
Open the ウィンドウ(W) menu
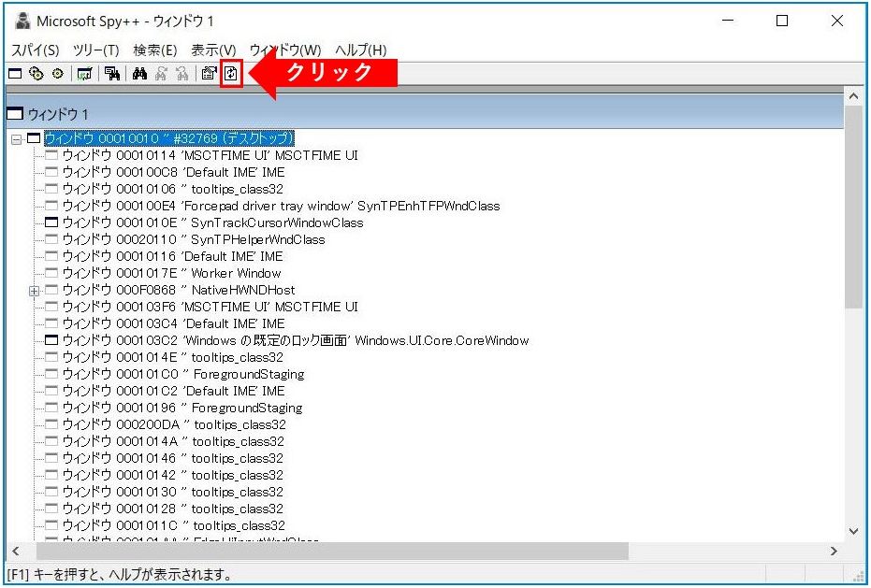285,50
